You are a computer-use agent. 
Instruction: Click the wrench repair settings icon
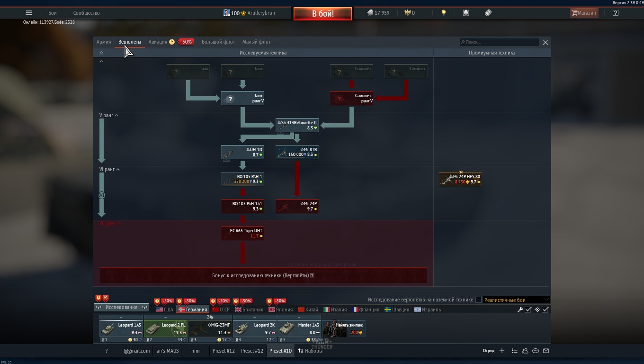tap(520, 309)
